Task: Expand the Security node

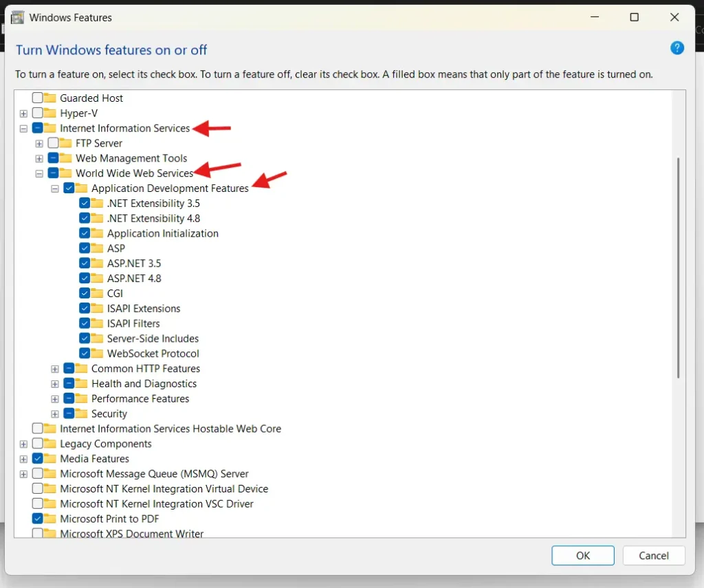Action: coord(55,414)
